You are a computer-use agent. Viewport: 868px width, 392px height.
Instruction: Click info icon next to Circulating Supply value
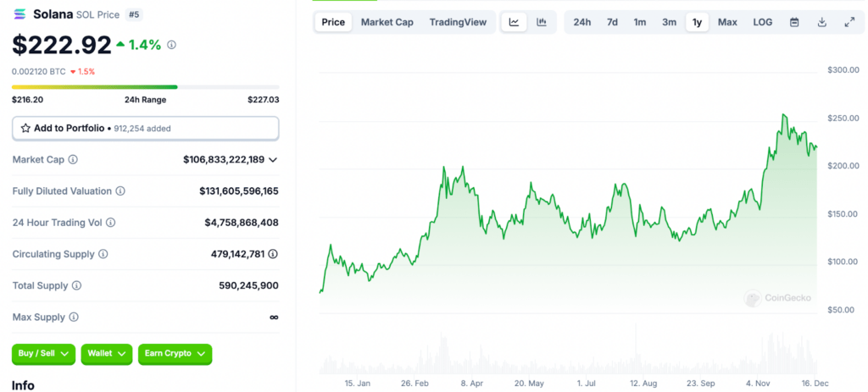[x=273, y=254]
